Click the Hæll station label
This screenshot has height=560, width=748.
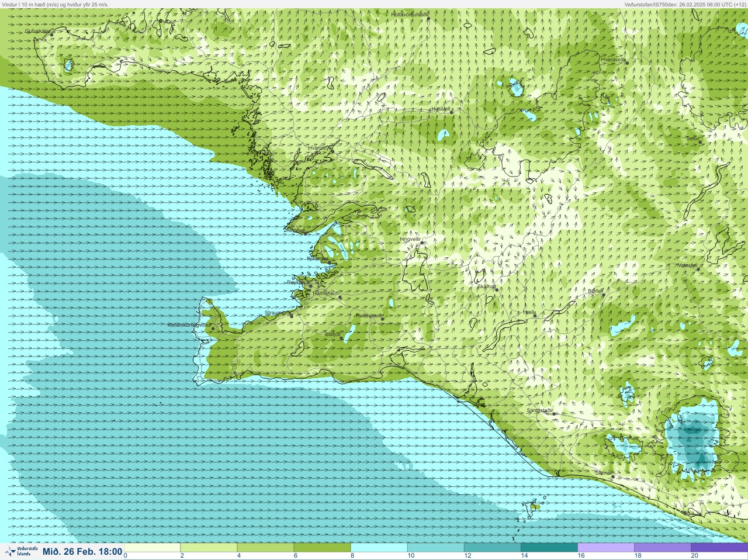pyautogui.click(x=529, y=312)
